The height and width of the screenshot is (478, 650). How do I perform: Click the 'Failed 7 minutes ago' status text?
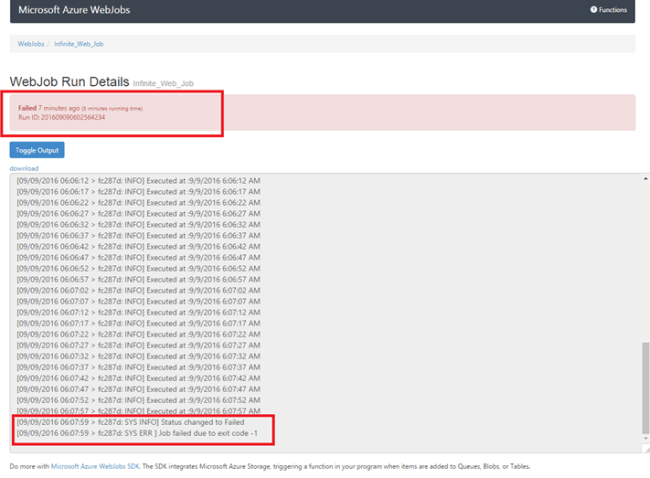coord(49,108)
